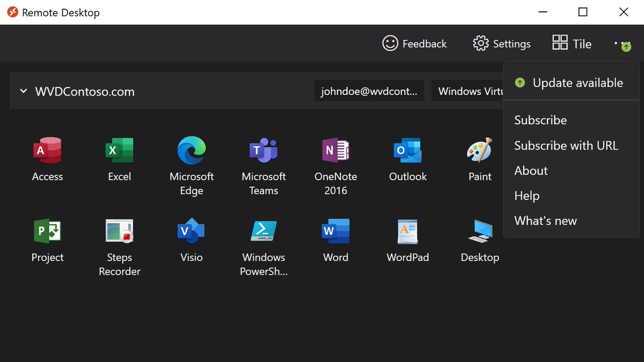Open Settings via the gear button
644x362 pixels.
502,43
